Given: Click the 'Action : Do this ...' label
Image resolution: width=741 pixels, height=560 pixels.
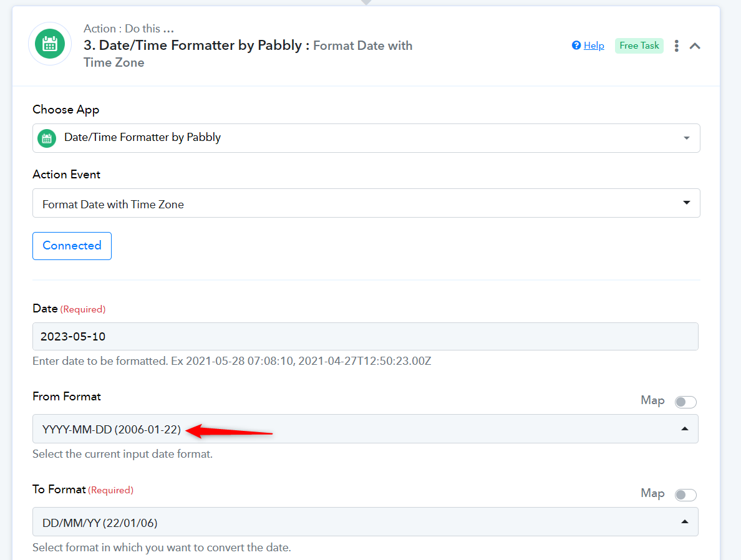Looking at the screenshot, I should tap(128, 29).
